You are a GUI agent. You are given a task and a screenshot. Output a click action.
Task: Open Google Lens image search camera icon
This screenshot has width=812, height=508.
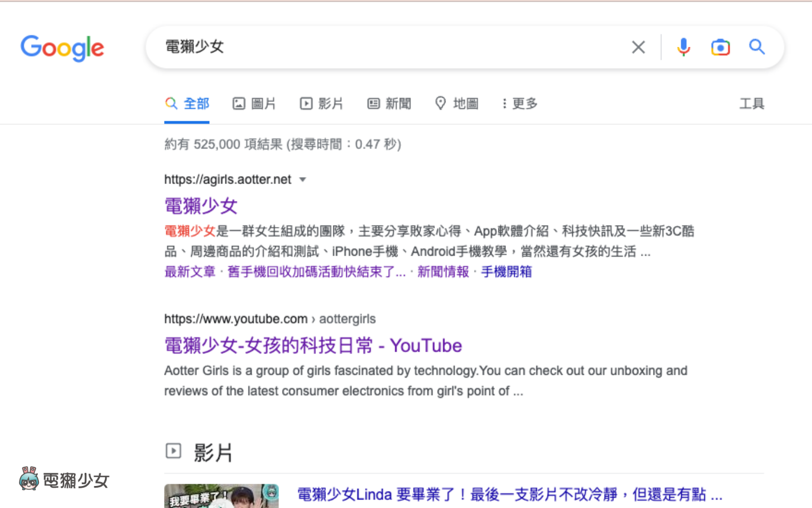[x=720, y=47]
